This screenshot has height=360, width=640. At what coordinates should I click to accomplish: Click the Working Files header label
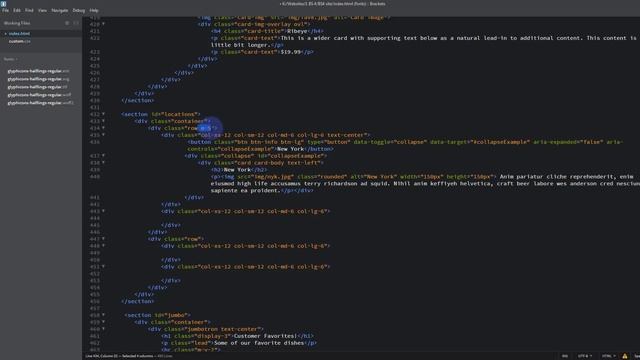(17, 23)
